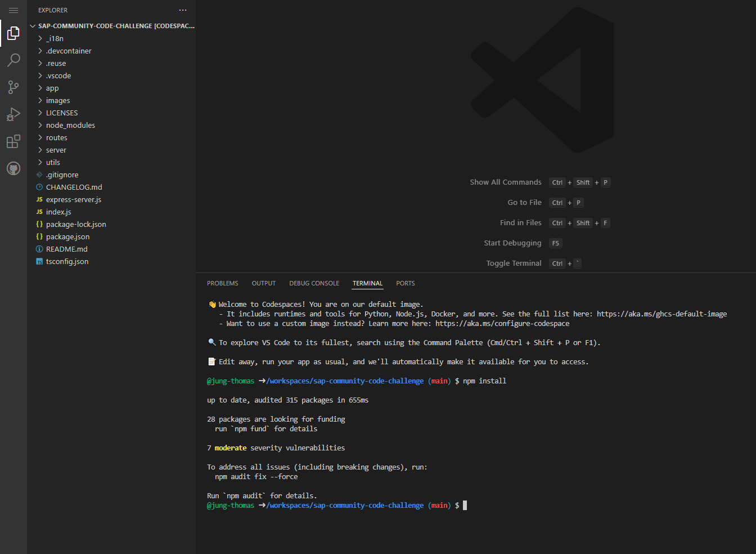Open the package.json file
The image size is (756, 554).
(67, 236)
